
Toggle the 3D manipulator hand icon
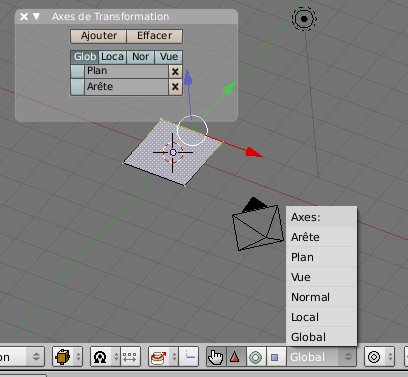[216, 357]
